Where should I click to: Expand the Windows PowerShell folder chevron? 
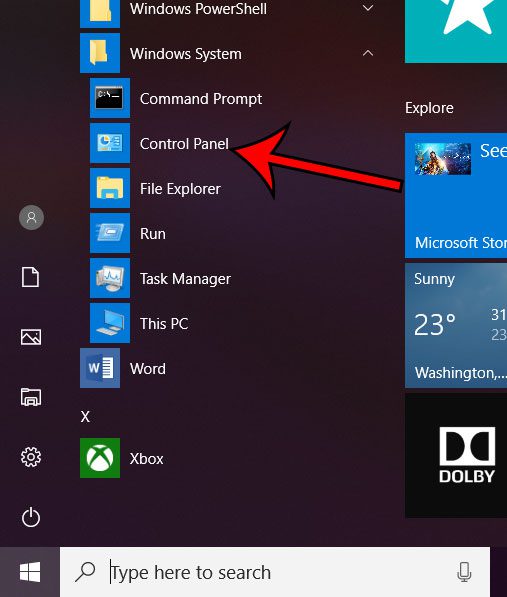pos(368,8)
